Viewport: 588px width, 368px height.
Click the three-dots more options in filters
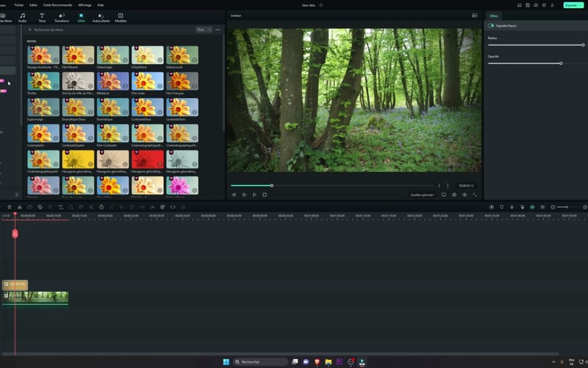[217, 29]
